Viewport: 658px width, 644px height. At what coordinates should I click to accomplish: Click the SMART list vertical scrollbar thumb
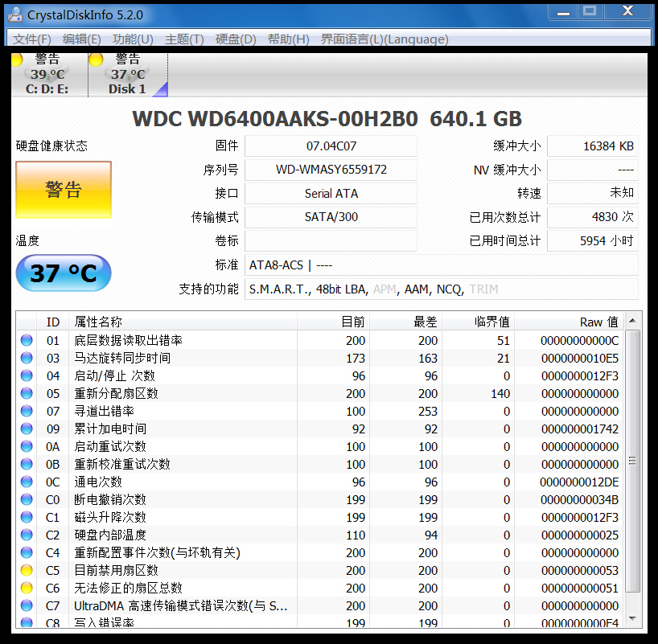[633, 461]
